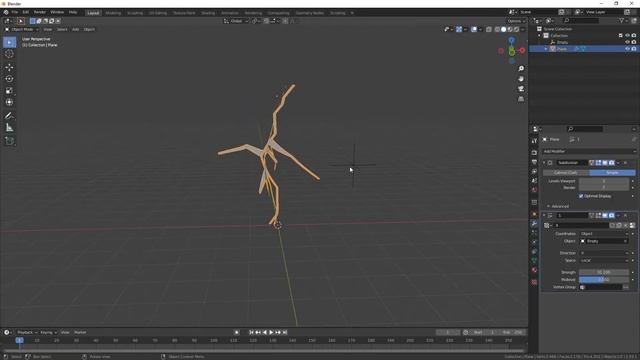Viewport: 640px width, 360px height.
Task: Open the Direction dropdown in displace modifier
Action: 604,253
